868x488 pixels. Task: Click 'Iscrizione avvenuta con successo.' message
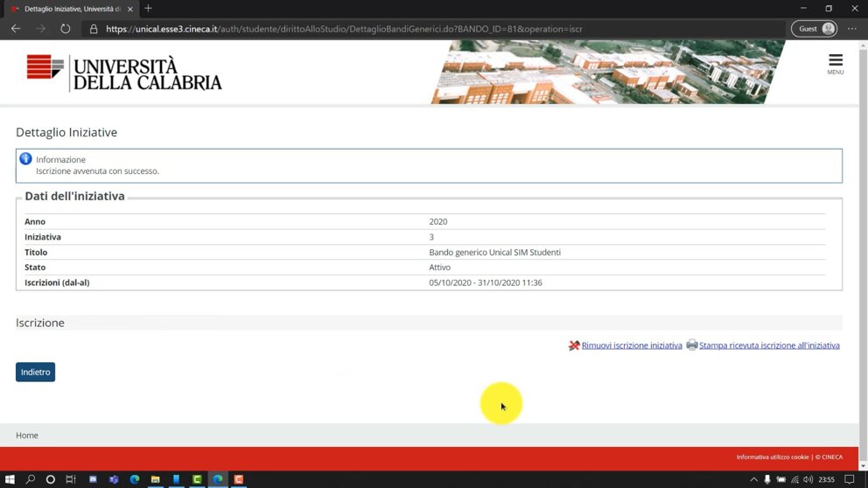pyautogui.click(x=97, y=171)
